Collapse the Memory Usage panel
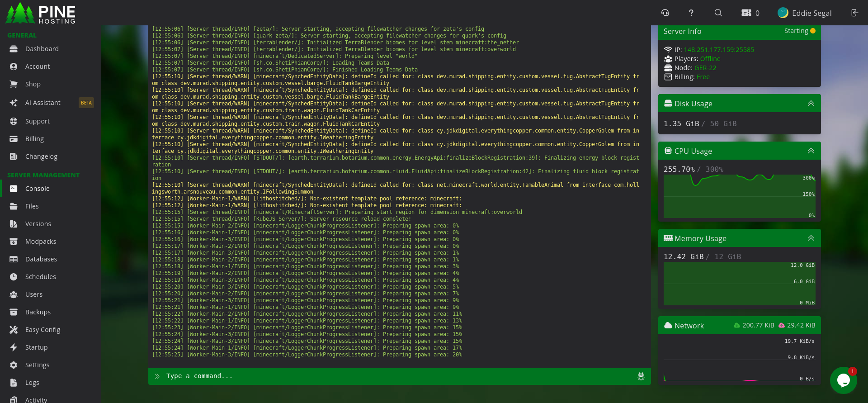868x403 pixels. (x=811, y=238)
